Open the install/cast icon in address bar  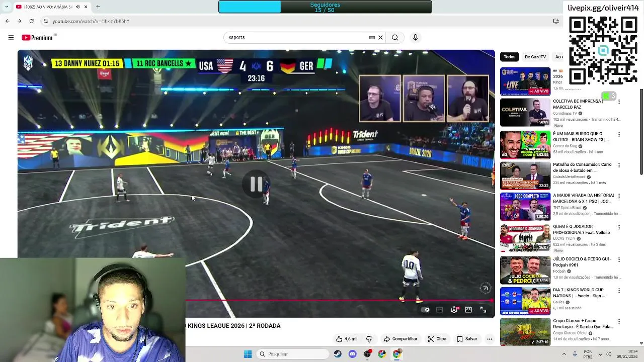pyautogui.click(x=556, y=21)
